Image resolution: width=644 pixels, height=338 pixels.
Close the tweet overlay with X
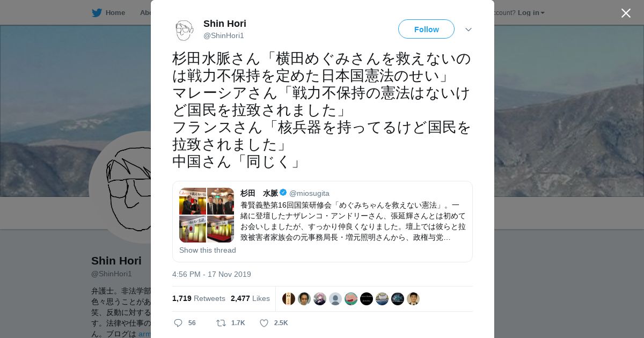tap(626, 13)
